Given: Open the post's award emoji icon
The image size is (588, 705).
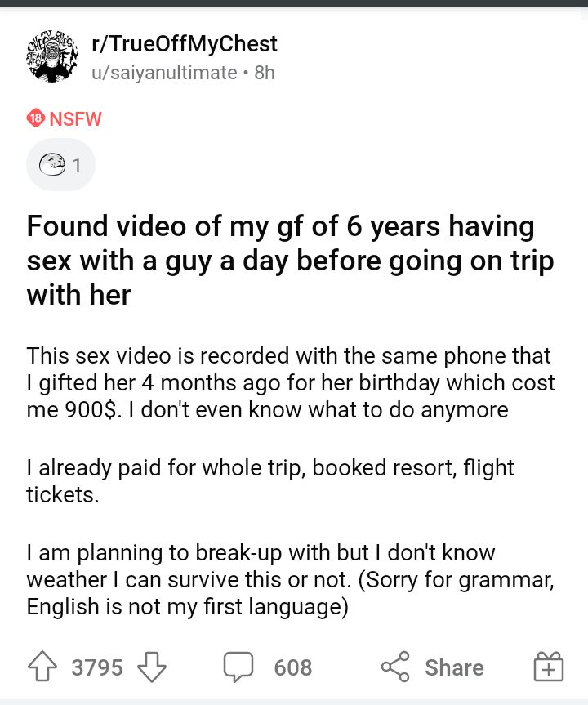Looking at the screenshot, I should click(52, 164).
